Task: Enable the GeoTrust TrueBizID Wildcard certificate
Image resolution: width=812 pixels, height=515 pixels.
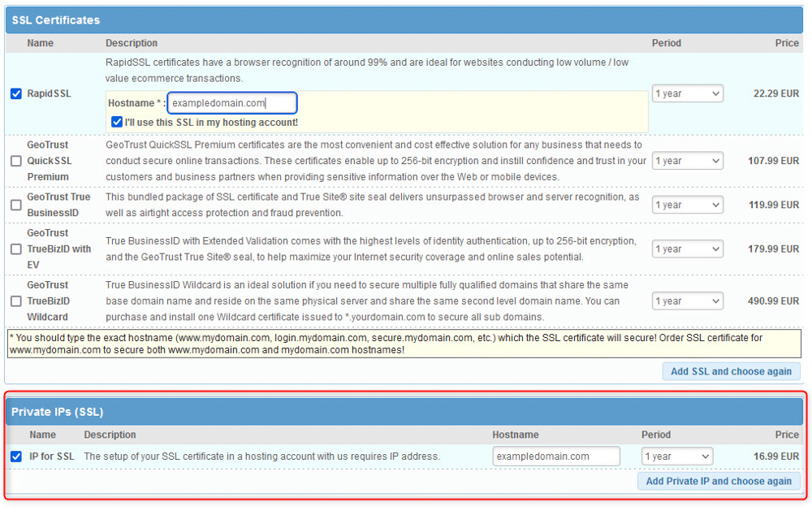Action: coord(15,301)
